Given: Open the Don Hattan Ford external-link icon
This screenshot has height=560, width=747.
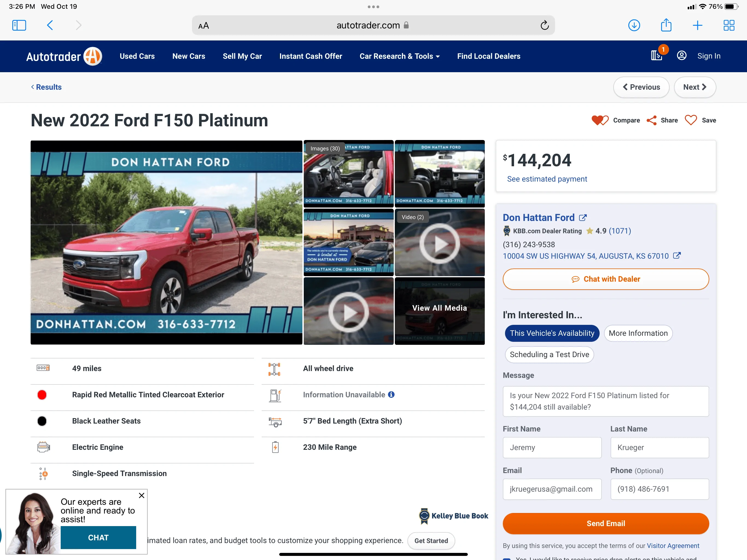Looking at the screenshot, I should pyautogui.click(x=583, y=217).
